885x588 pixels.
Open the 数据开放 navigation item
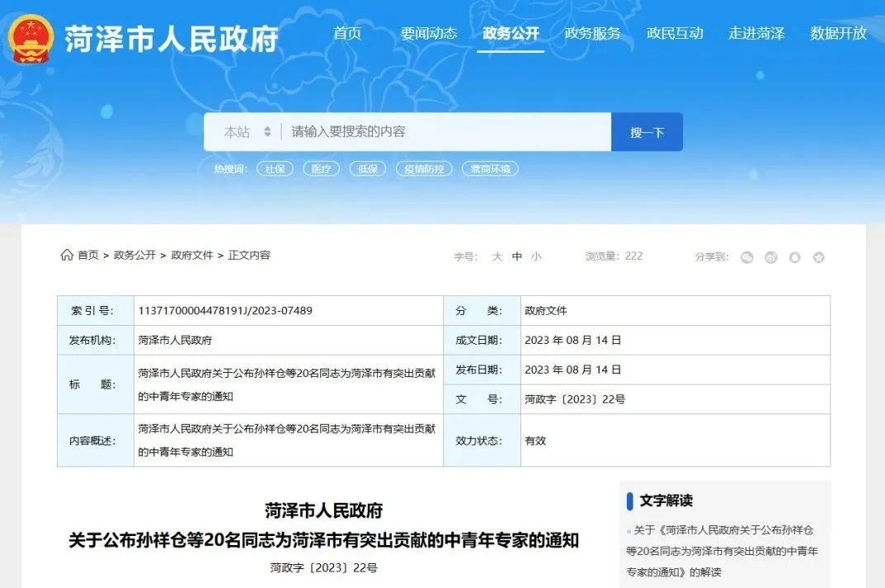coord(838,34)
